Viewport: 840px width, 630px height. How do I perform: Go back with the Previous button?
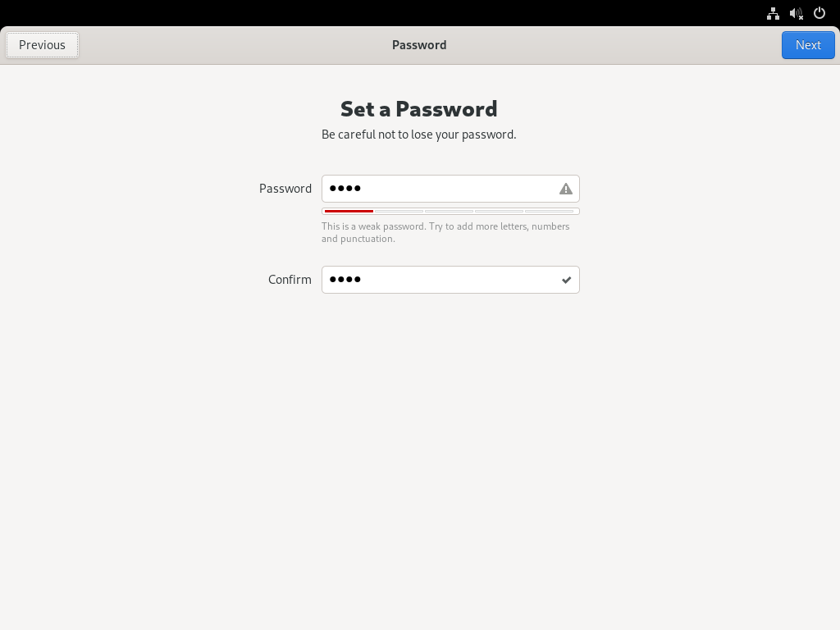43,45
